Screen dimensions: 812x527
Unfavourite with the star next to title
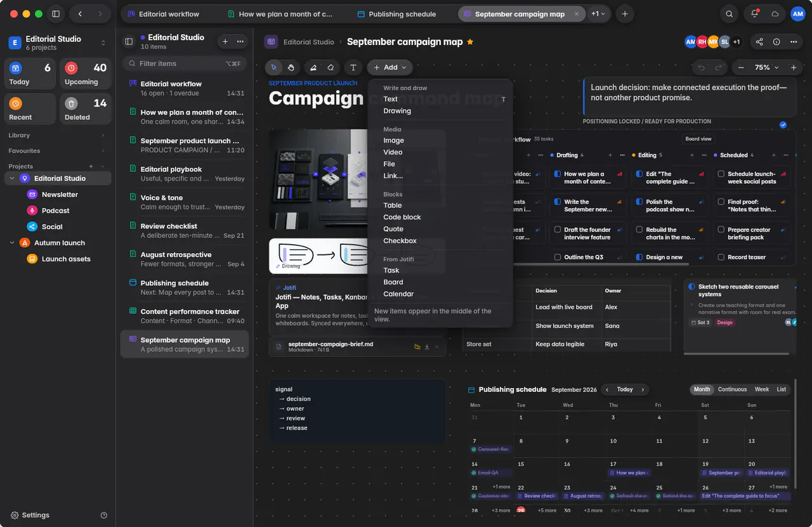pos(470,42)
